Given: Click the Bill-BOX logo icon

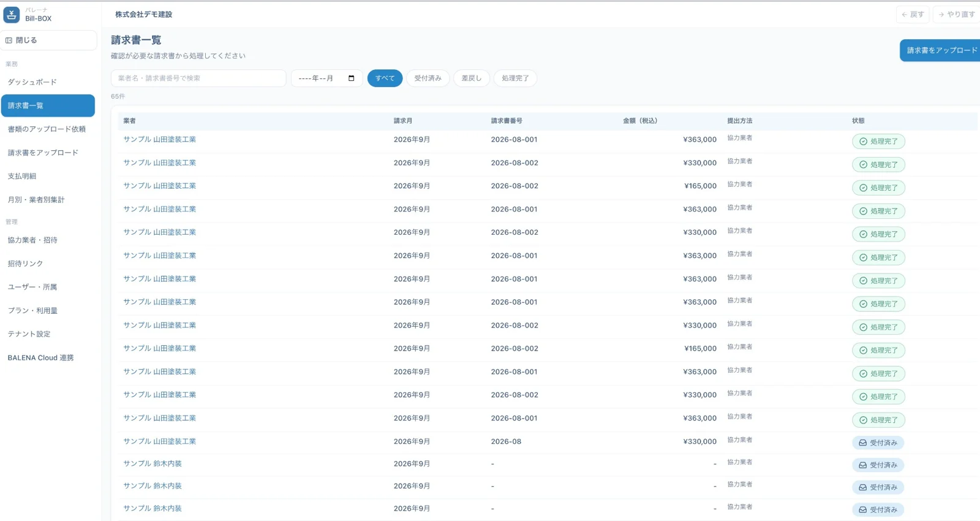Looking at the screenshot, I should click(12, 14).
